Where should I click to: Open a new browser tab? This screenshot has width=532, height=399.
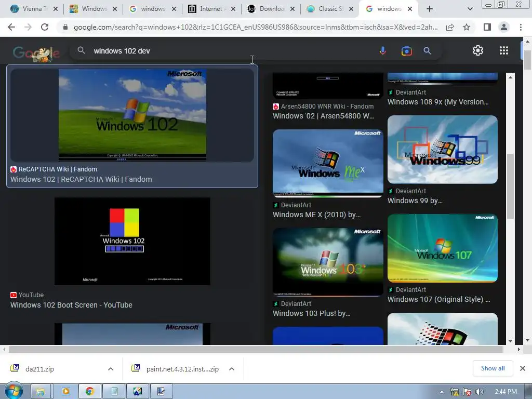[x=430, y=9]
